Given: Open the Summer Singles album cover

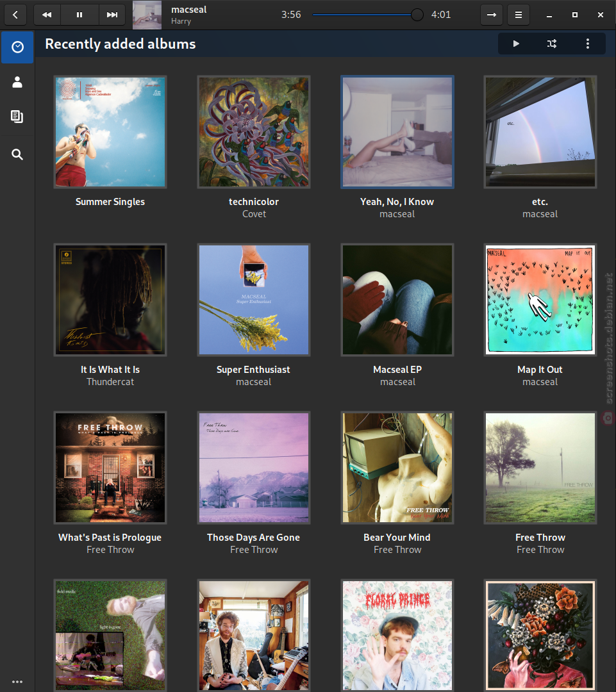Looking at the screenshot, I should coord(110,132).
